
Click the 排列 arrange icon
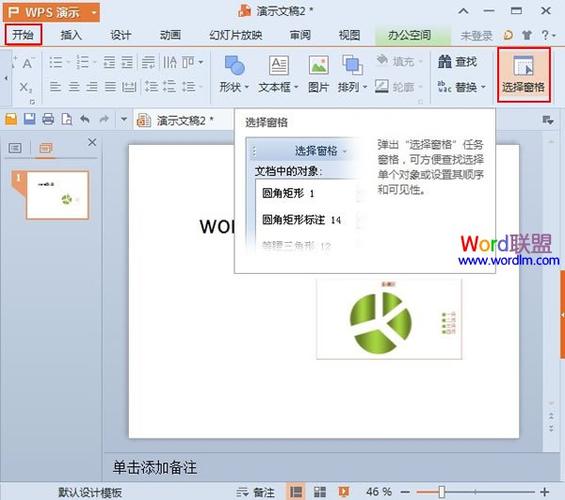coord(352,65)
